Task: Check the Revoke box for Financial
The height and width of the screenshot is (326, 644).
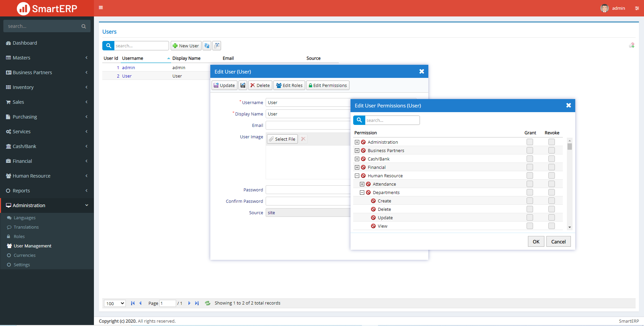Action: click(551, 167)
